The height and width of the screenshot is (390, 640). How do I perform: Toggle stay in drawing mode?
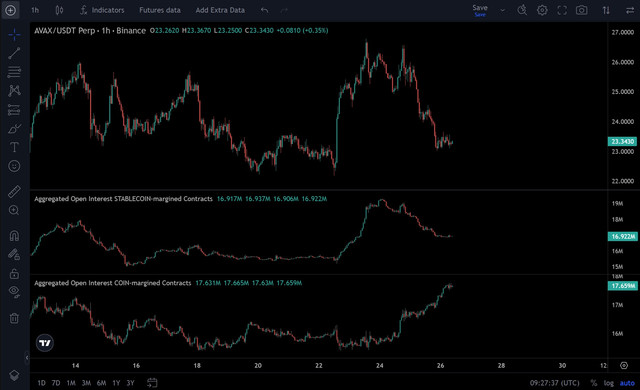14,255
